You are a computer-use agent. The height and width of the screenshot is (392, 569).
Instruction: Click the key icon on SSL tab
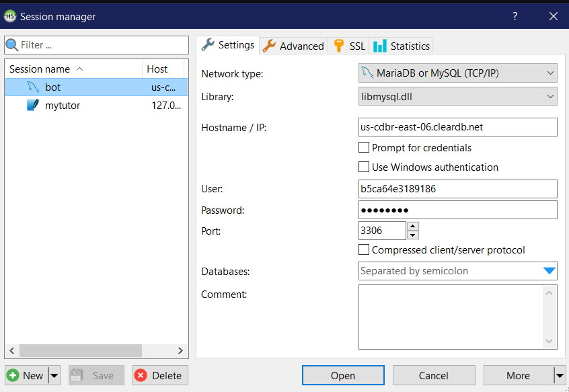(x=338, y=46)
